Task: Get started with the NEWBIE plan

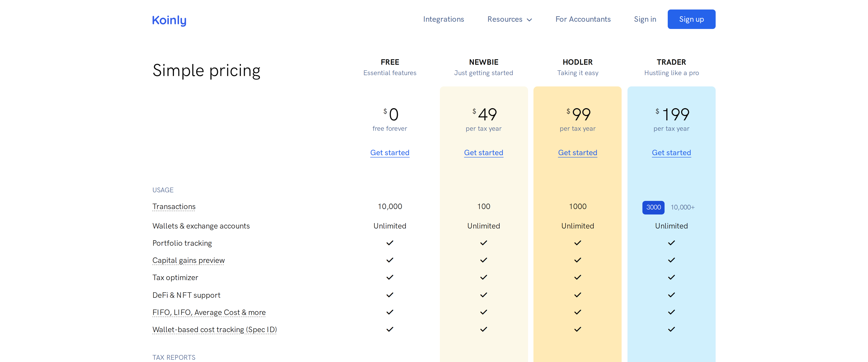Action: 484,152
